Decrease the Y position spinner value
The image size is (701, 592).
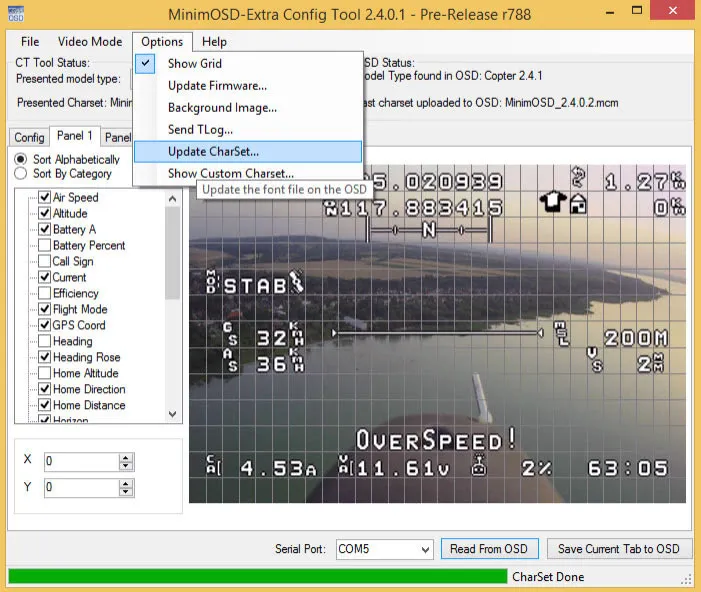[126, 492]
